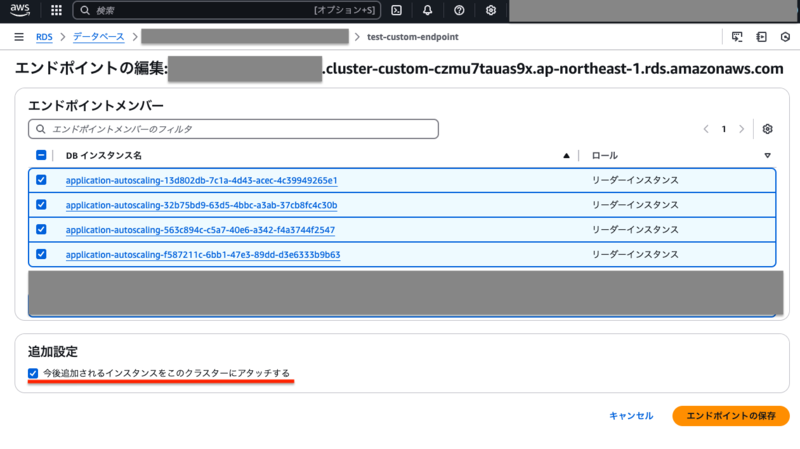Open instance application-autoscaling-32b75bd9 link
Screen dimensions: 800x449
[202, 205]
